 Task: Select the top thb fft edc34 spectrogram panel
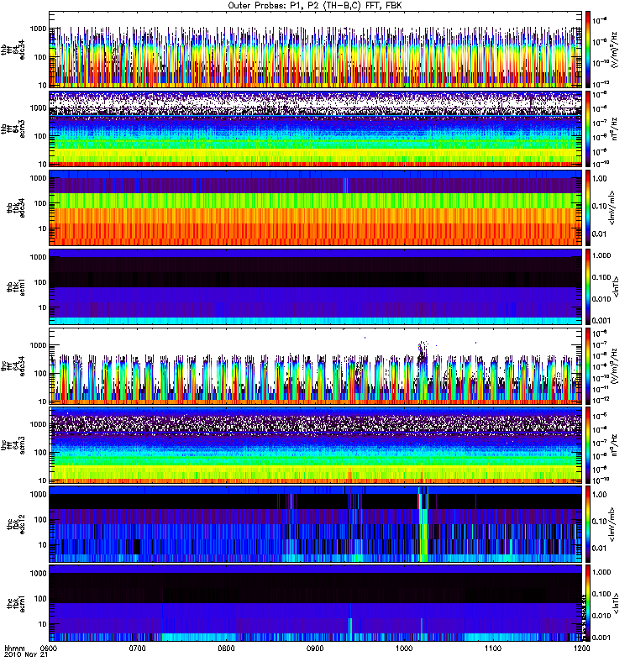point(314,50)
